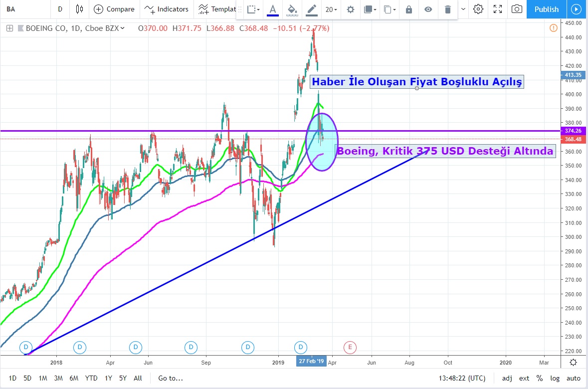588x389 pixels.
Task: Select the 'Boeing, Kritik 375 USD Desteği Altında' label
Action: click(x=445, y=151)
